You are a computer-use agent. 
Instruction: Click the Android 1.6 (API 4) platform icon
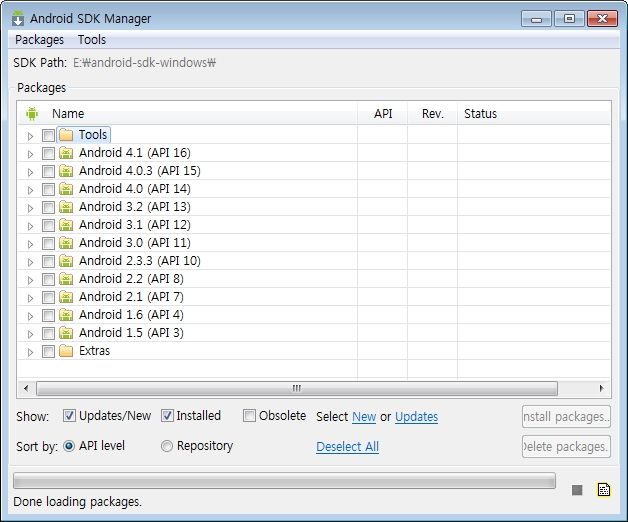coord(66,315)
